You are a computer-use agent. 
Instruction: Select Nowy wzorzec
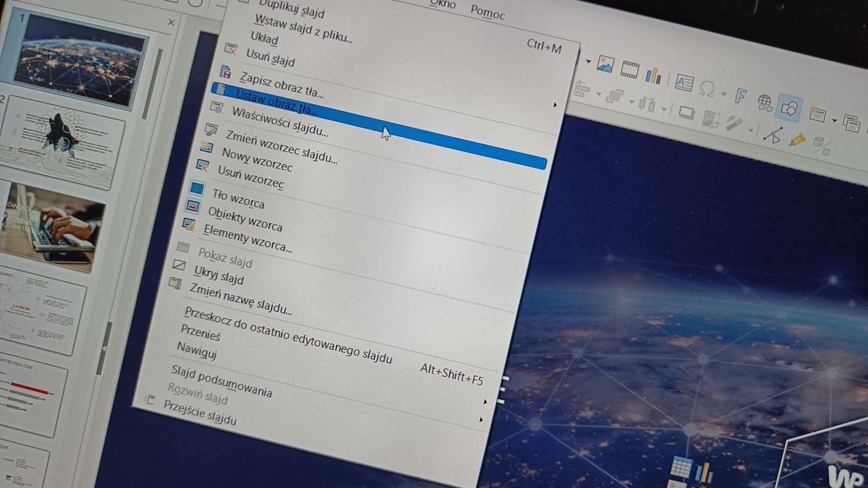[x=257, y=160]
